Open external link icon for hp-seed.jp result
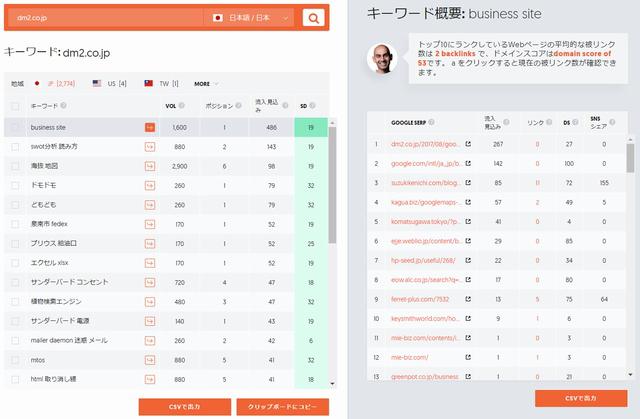 468,260
